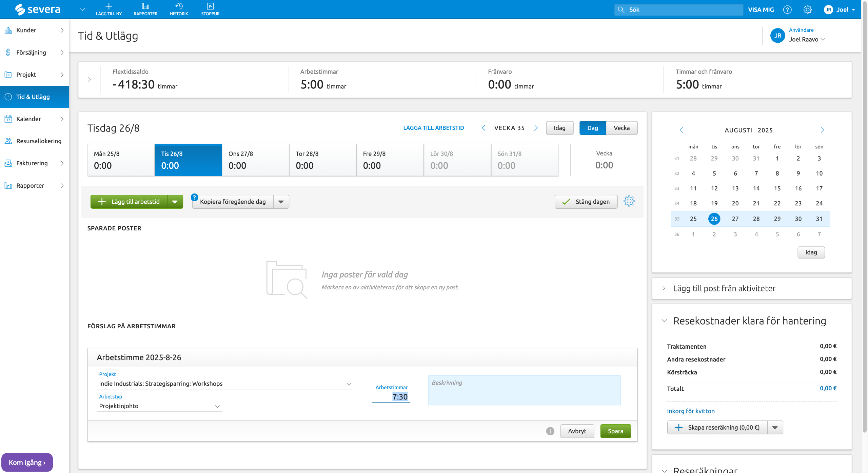Click the Historik icon in top bar
The image size is (868, 473).
(179, 6)
